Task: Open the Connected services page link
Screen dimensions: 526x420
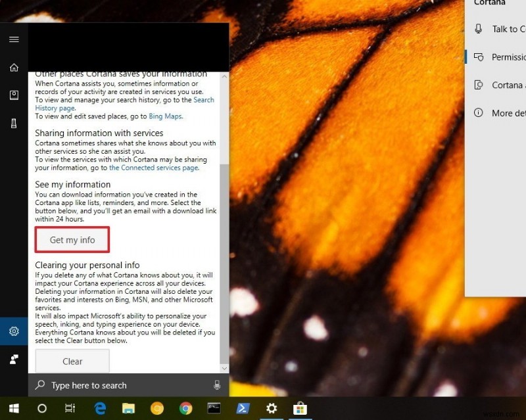Action: click(154, 168)
